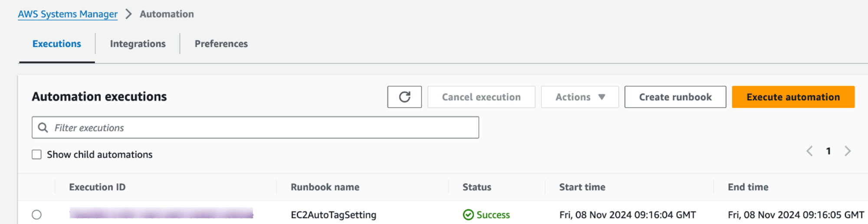Click the Cancel execution button
This screenshot has height=224, width=868.
pyautogui.click(x=481, y=97)
